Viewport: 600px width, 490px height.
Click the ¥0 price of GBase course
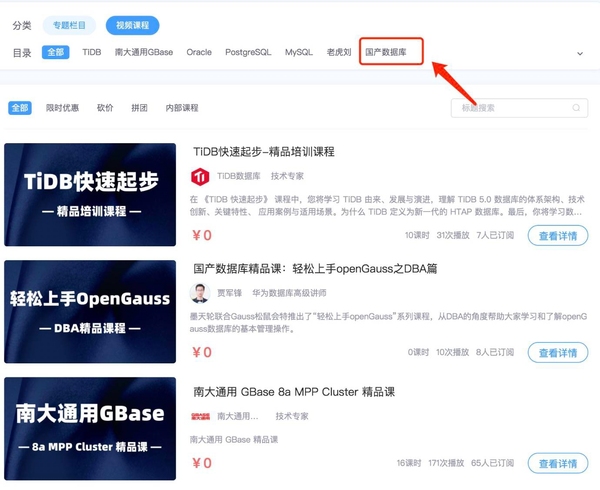[202, 463]
